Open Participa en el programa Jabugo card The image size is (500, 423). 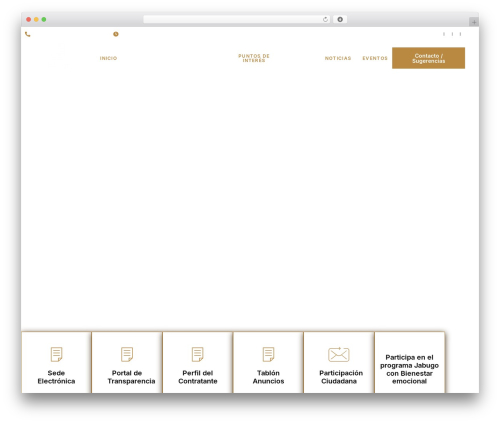409,362
